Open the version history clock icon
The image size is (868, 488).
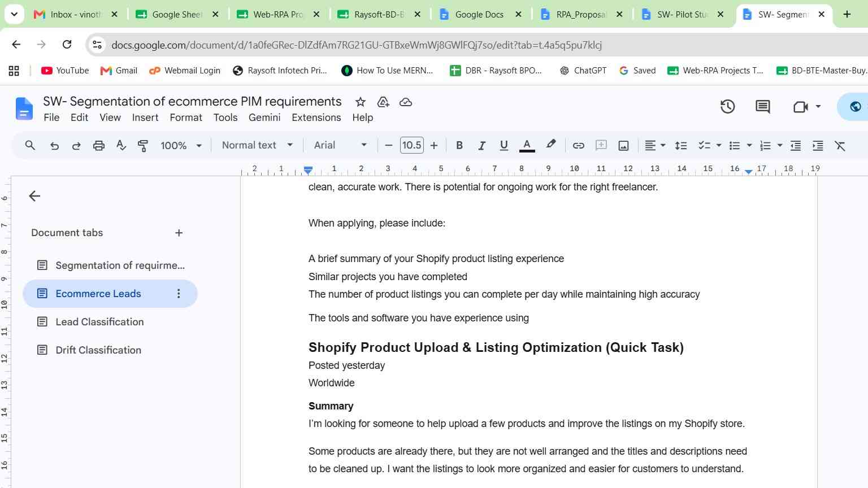pos(727,107)
